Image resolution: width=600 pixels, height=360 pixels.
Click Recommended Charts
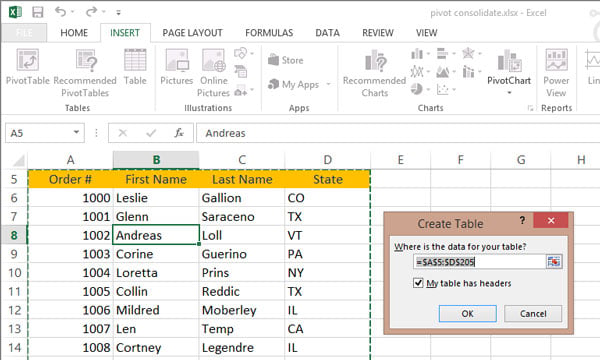374,73
